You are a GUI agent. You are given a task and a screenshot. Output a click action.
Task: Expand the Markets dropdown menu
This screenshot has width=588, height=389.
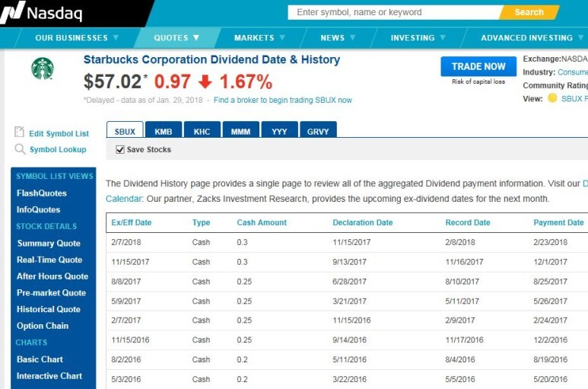click(259, 38)
